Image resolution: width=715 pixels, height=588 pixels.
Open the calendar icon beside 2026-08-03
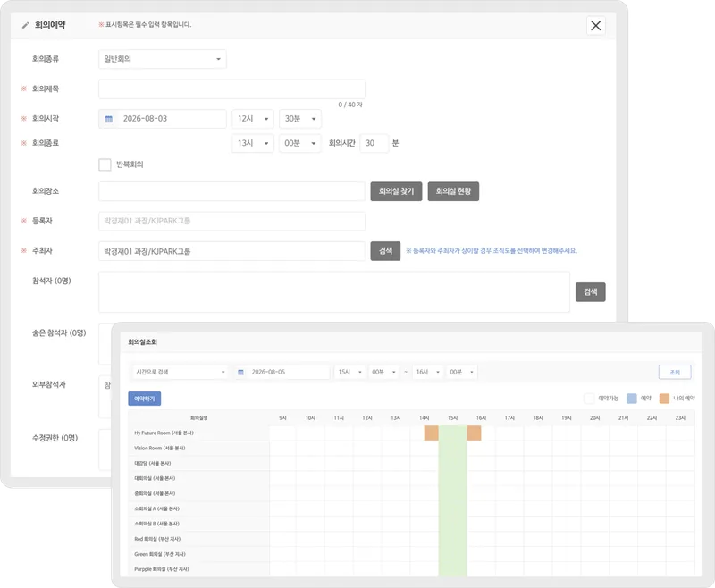tap(108, 119)
